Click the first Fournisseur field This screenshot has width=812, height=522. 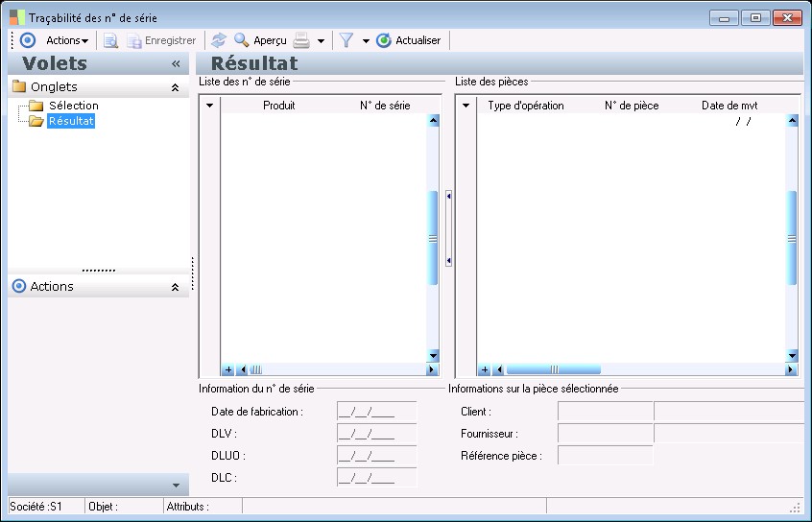click(x=606, y=434)
